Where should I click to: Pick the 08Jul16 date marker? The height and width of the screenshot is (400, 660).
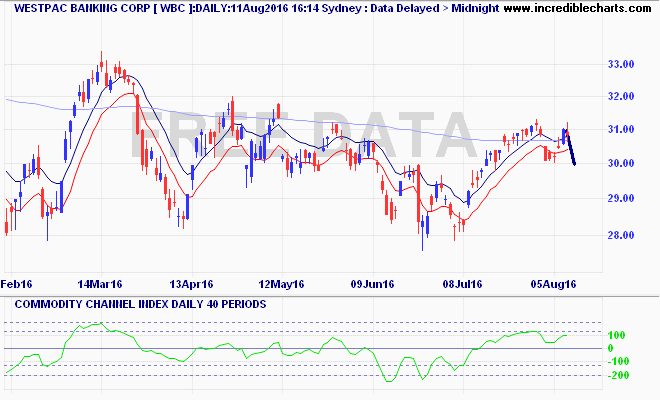point(463,284)
